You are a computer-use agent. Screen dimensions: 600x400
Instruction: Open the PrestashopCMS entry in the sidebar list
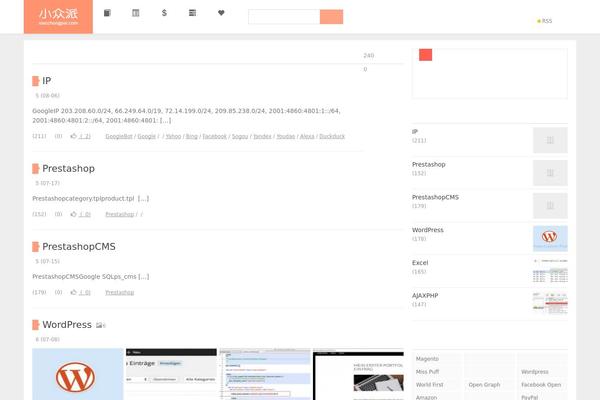[435, 197]
